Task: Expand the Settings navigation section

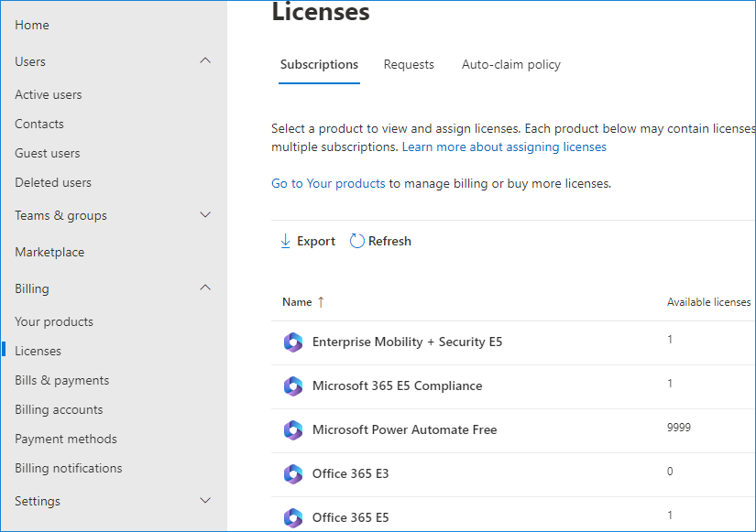Action: (205, 500)
